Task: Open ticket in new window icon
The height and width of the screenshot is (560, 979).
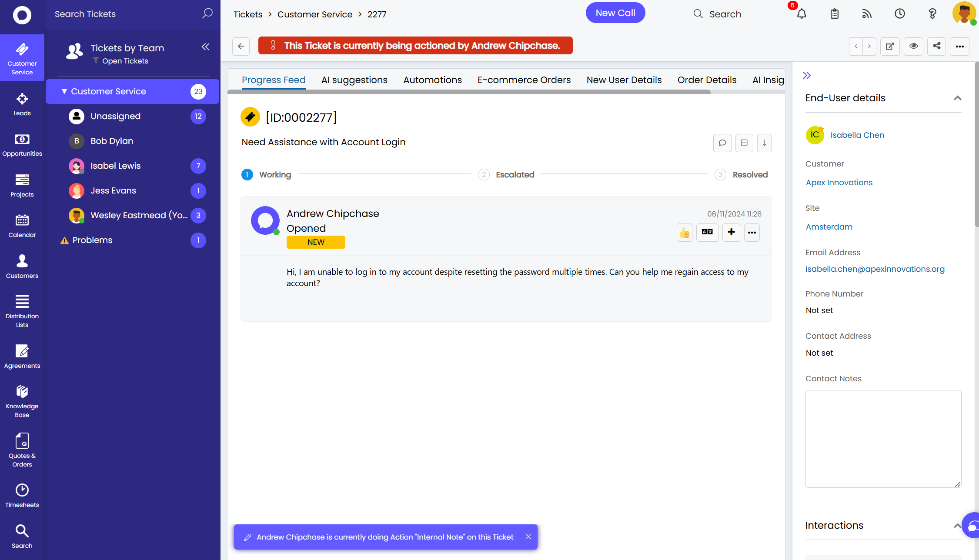Action: pyautogui.click(x=890, y=46)
